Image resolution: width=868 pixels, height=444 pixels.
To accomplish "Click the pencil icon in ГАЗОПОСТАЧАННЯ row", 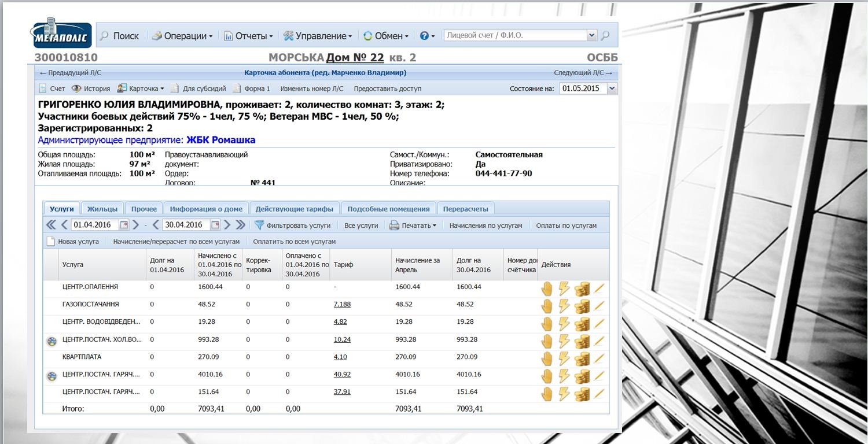I will pos(599,306).
